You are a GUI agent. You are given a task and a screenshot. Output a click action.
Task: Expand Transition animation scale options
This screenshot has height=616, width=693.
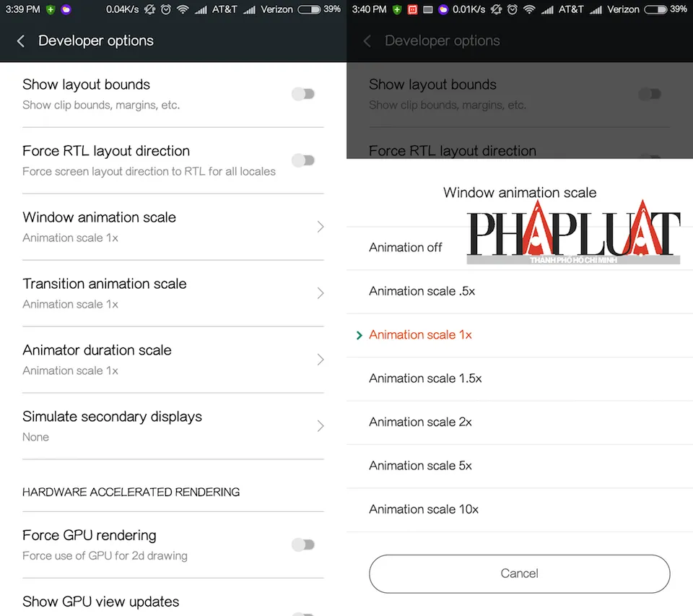[321, 293]
